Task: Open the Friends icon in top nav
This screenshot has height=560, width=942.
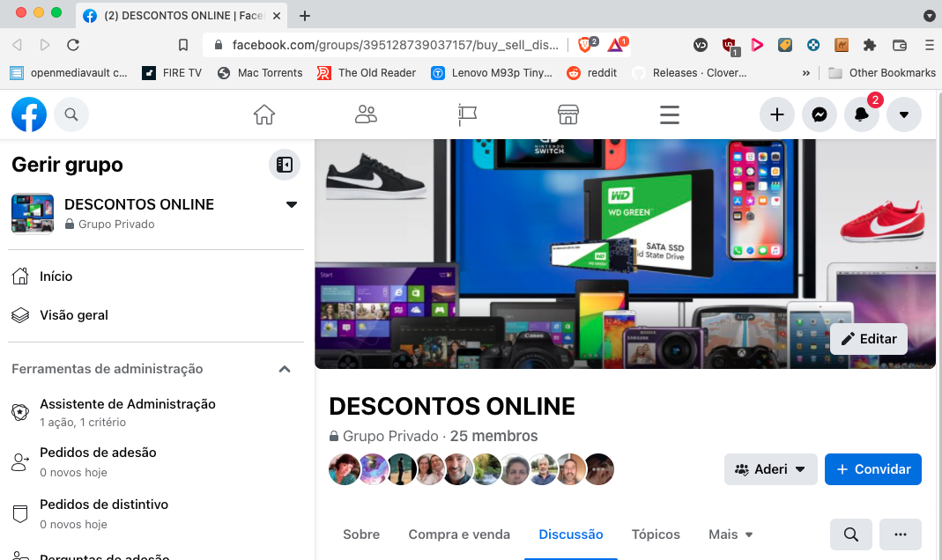Action: [366, 114]
